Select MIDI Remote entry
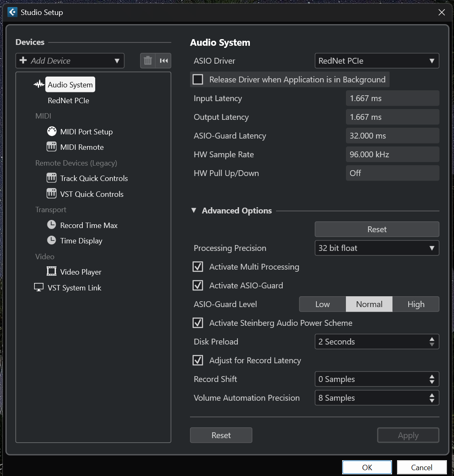 [82, 147]
